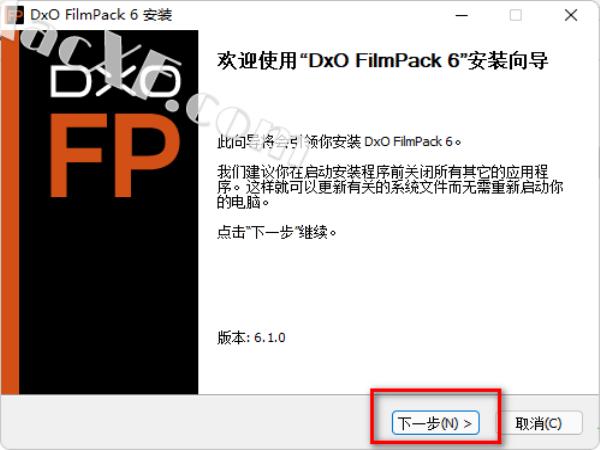Click the empty gray footer area left of 下一步
Viewport: 600px width, 450px height.
tap(186, 423)
